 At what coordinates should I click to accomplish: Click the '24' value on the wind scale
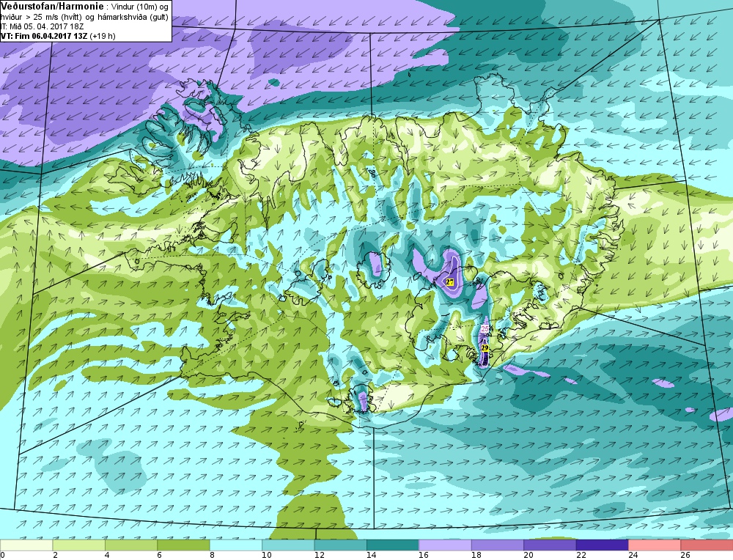[633, 556]
